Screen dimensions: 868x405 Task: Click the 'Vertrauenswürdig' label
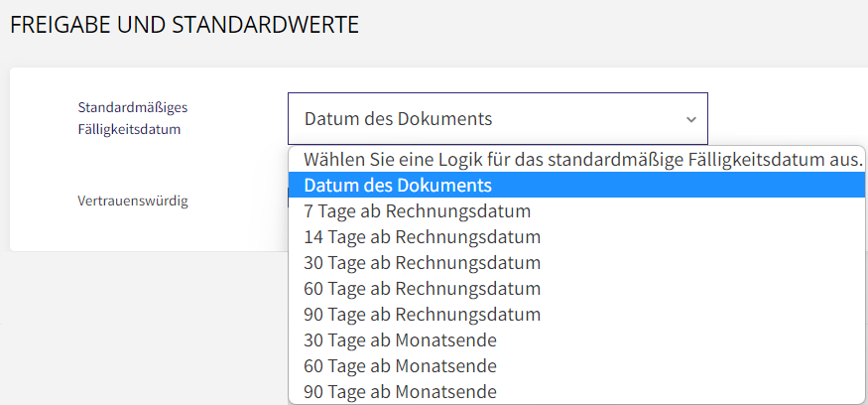(133, 202)
